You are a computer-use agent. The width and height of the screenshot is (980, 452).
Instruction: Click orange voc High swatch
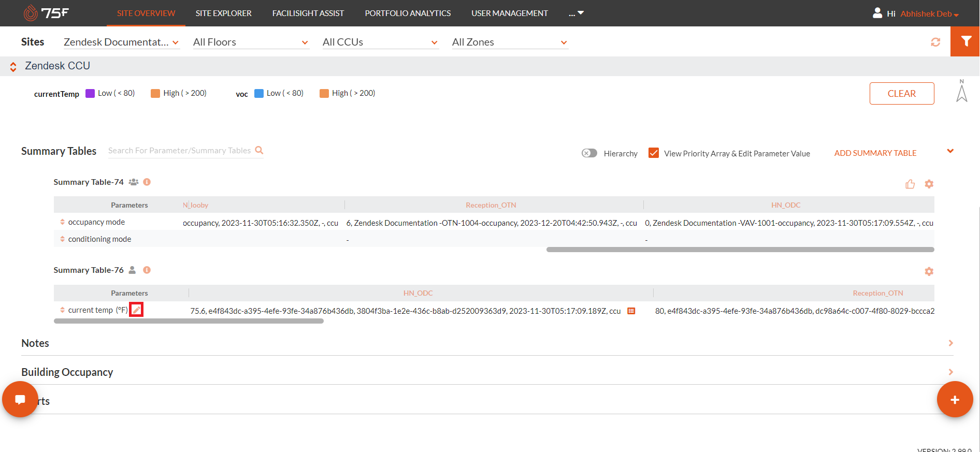(x=324, y=93)
